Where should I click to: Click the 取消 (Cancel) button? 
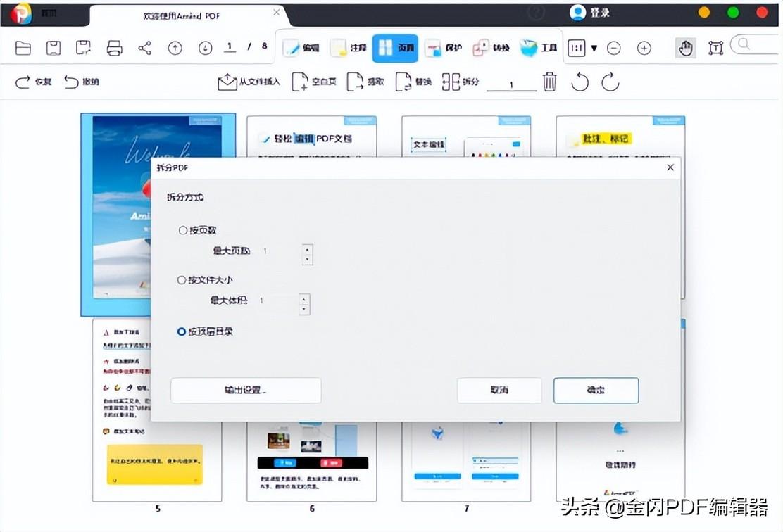499,391
